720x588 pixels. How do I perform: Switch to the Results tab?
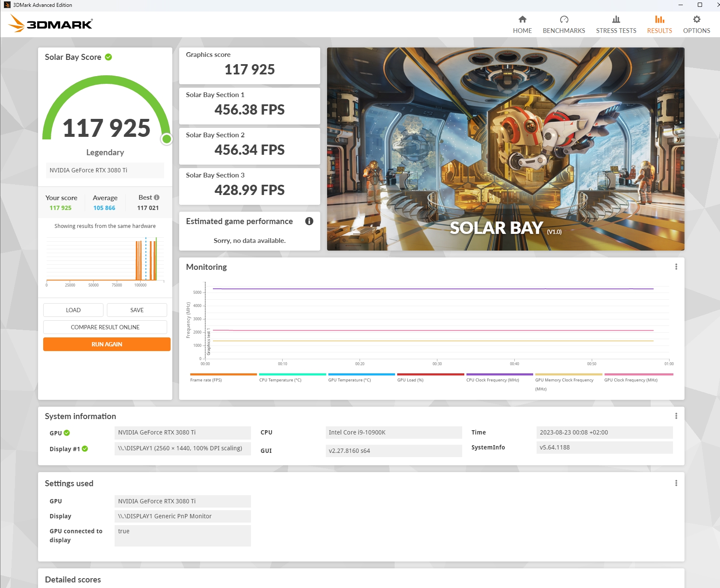tap(659, 25)
